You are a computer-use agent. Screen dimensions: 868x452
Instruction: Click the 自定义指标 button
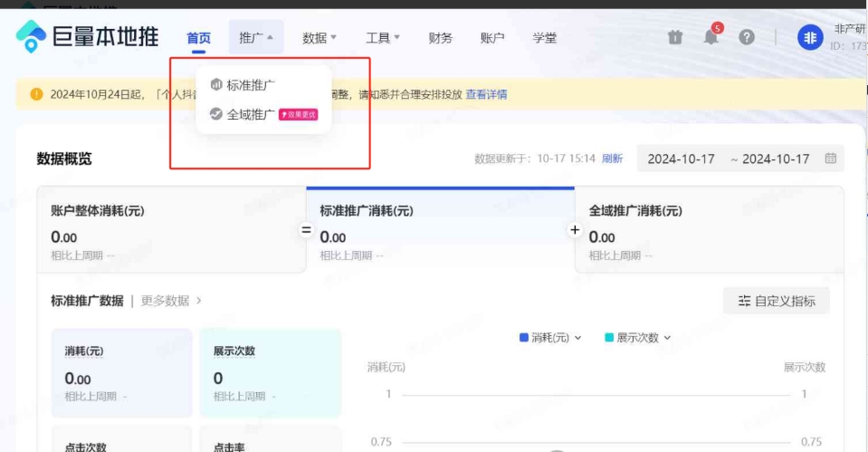[x=776, y=301]
